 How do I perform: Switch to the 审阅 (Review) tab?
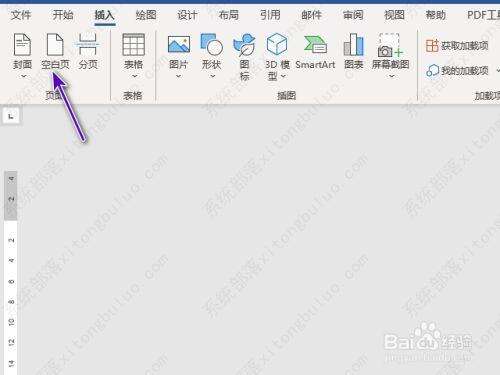pyautogui.click(x=353, y=15)
